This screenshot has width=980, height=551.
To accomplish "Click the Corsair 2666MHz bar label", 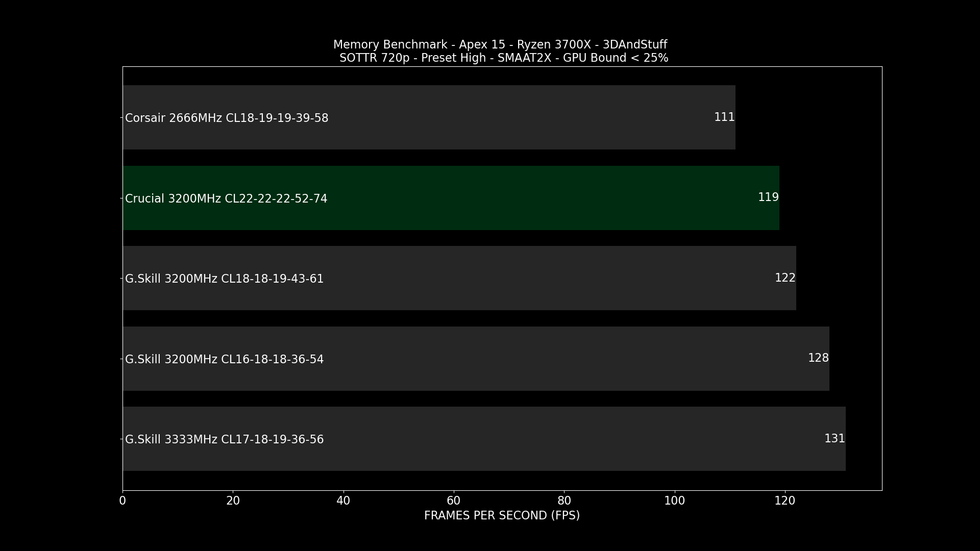I will coord(227,118).
